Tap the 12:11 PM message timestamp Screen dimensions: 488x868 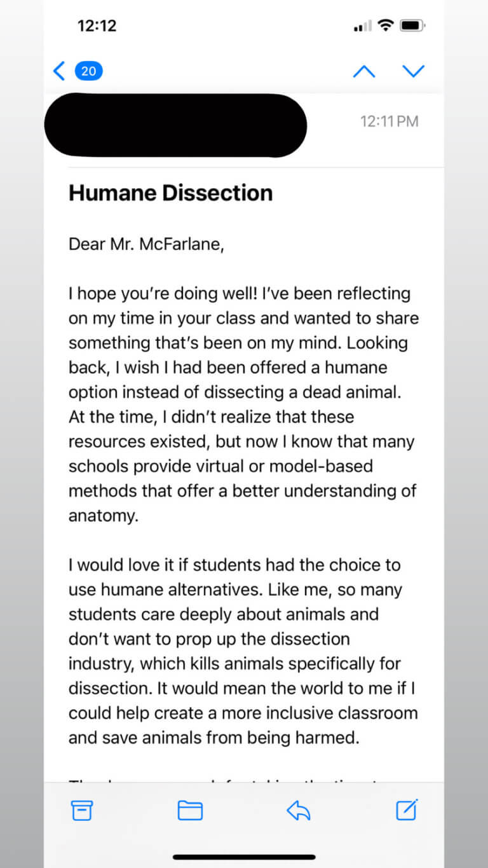click(389, 121)
